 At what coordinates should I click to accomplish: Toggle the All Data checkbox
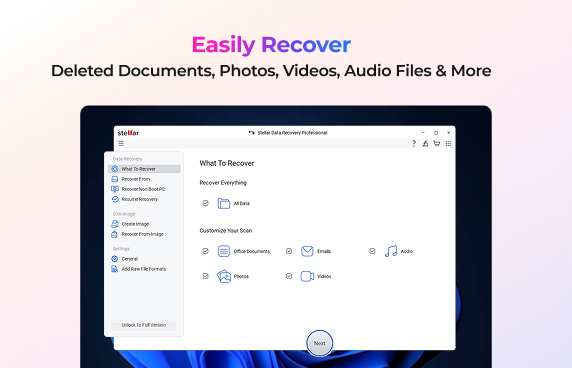(x=205, y=203)
